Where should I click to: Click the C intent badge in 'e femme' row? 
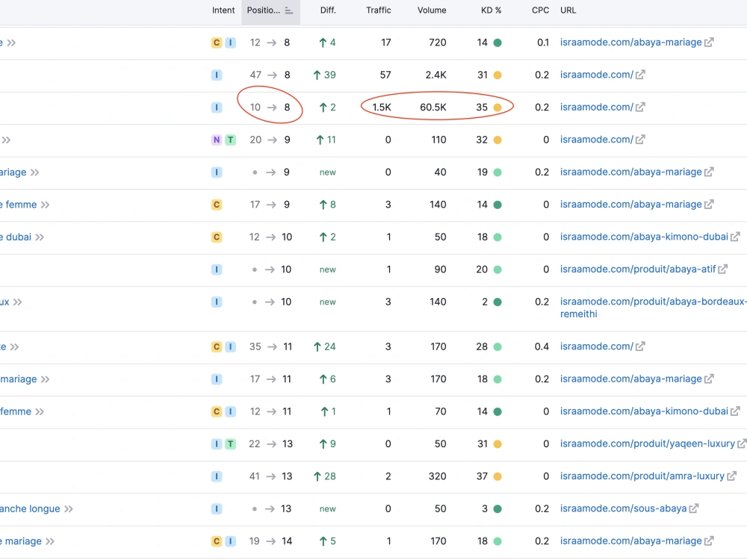(217, 205)
